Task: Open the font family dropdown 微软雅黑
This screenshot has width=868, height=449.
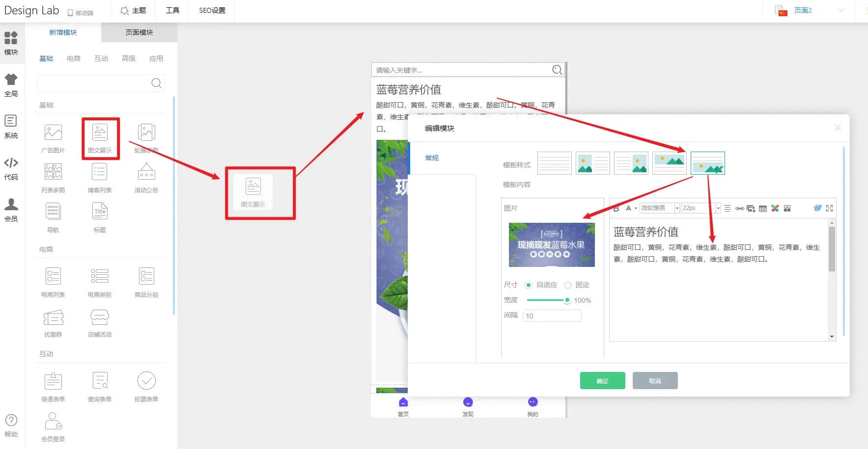Action: pos(660,208)
